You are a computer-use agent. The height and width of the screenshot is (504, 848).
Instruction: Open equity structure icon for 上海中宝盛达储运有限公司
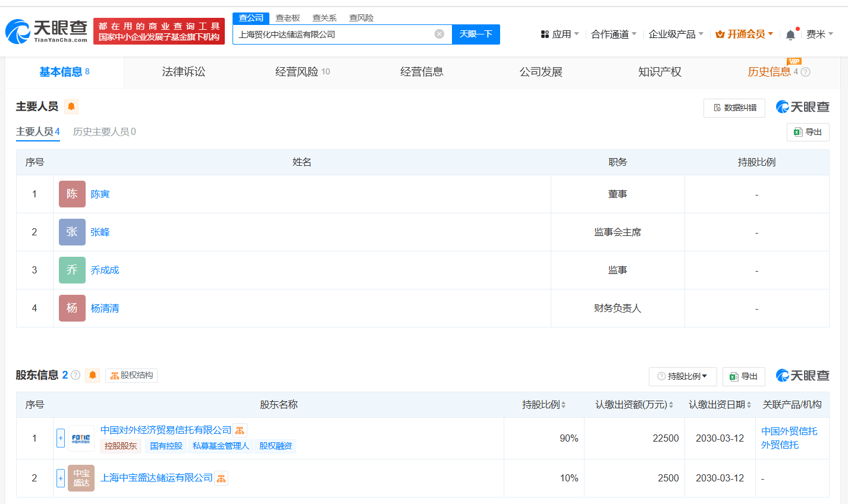pyautogui.click(x=221, y=478)
